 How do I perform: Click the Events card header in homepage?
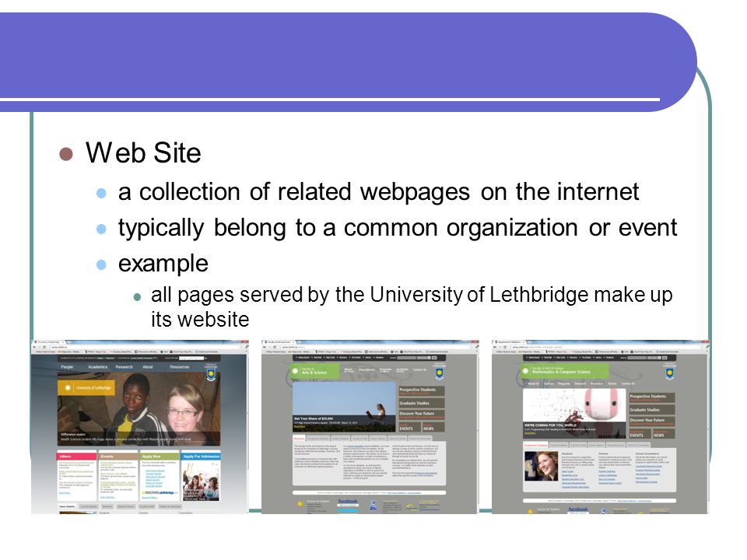118,457
